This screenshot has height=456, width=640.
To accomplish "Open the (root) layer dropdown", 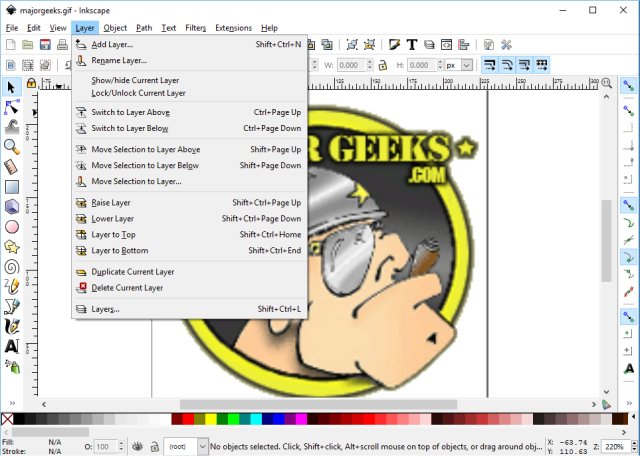I will tap(202, 447).
